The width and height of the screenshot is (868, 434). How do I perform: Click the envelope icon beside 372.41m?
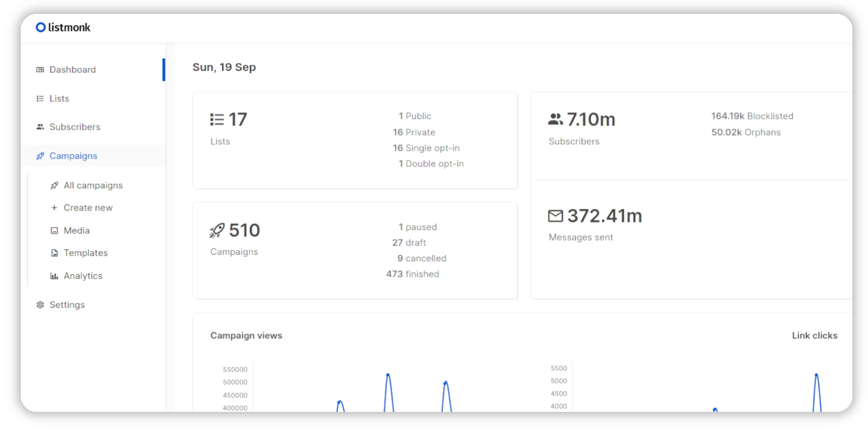coord(555,215)
